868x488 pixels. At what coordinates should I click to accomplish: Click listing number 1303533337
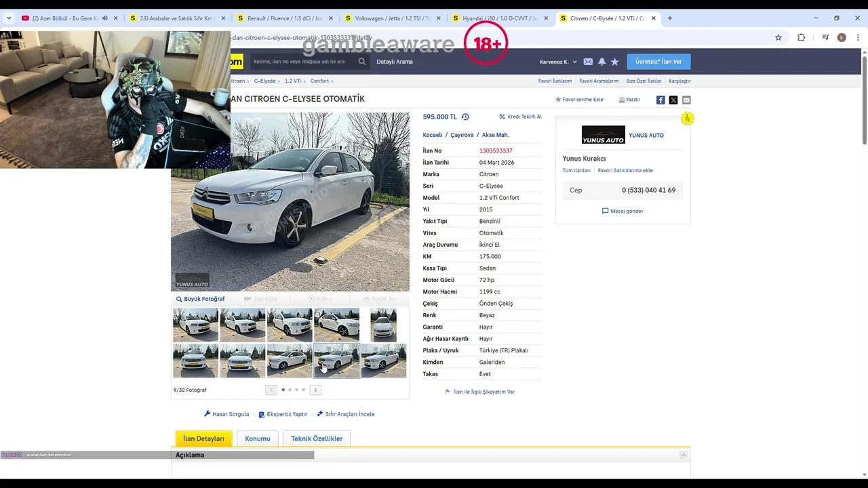(496, 151)
